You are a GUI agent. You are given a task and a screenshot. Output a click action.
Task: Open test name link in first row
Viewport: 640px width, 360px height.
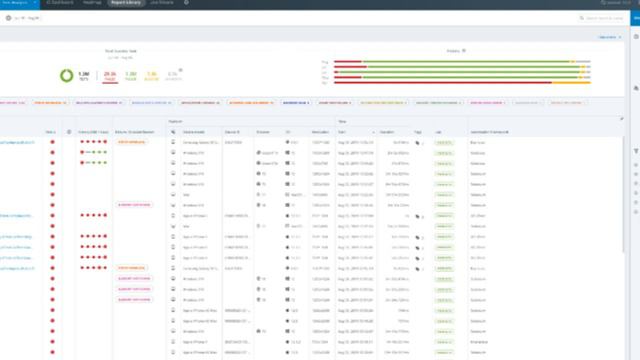coord(17,142)
